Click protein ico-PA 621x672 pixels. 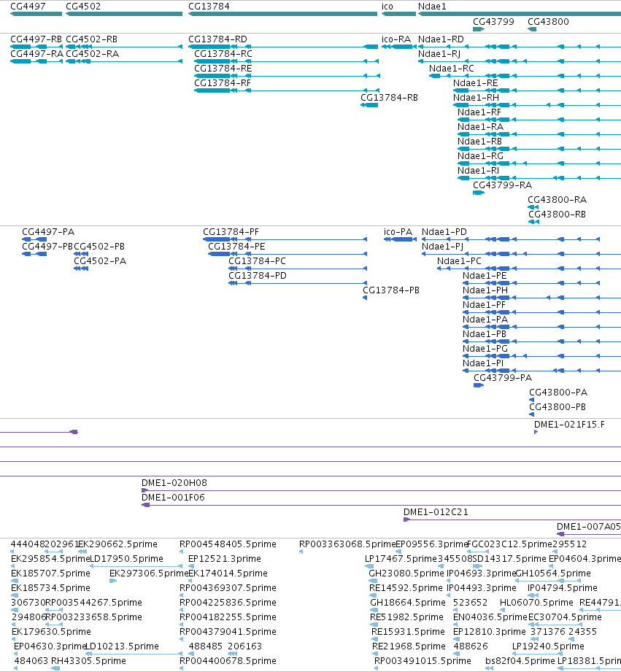pyautogui.click(x=398, y=232)
